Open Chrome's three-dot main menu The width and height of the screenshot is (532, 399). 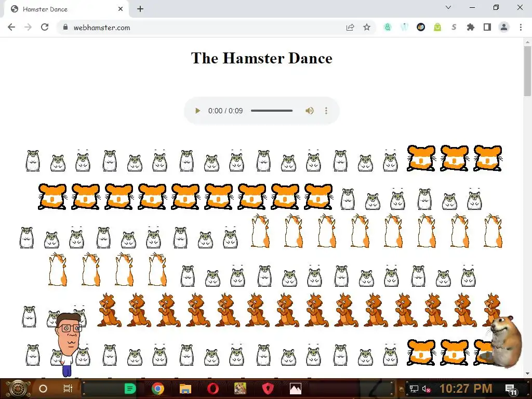(x=521, y=28)
